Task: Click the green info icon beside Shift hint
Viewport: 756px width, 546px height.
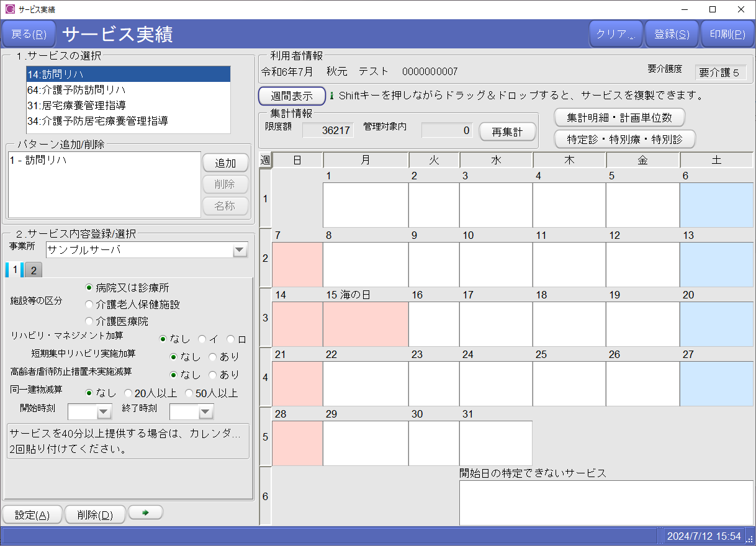Action: click(331, 96)
